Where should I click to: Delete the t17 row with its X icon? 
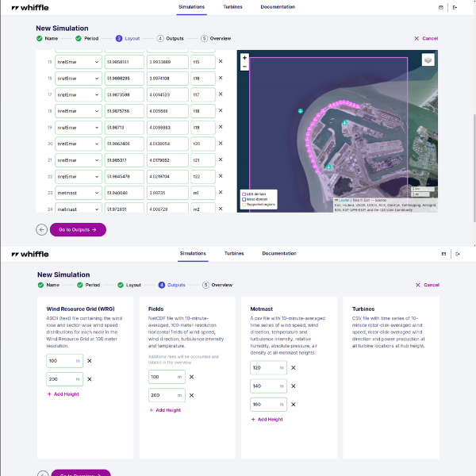tap(221, 94)
